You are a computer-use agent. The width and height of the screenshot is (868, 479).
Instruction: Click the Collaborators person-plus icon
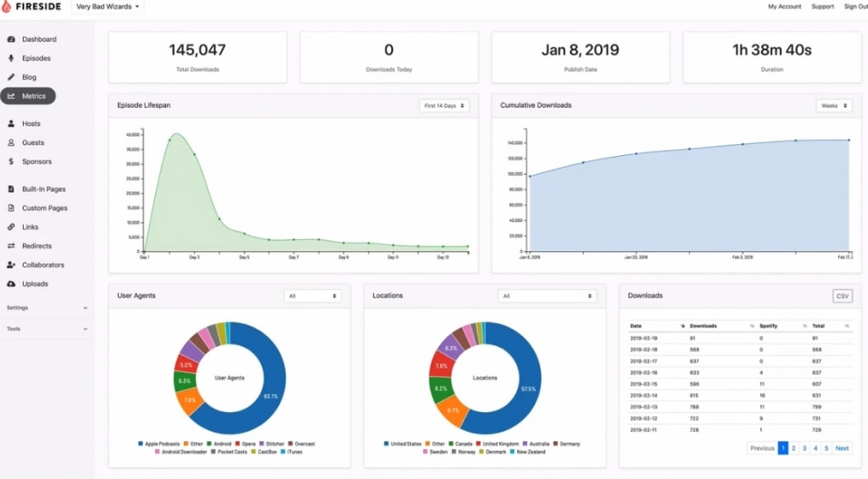coord(11,265)
